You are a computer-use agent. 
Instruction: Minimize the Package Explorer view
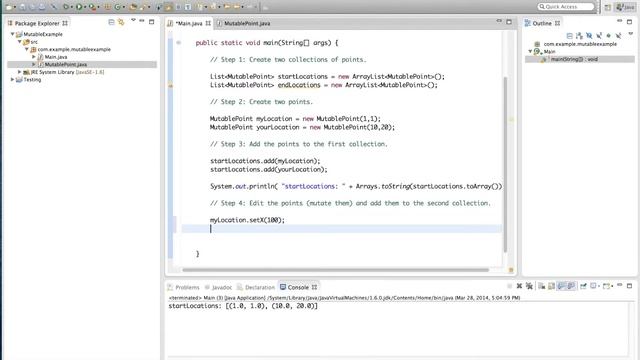tap(142, 20)
